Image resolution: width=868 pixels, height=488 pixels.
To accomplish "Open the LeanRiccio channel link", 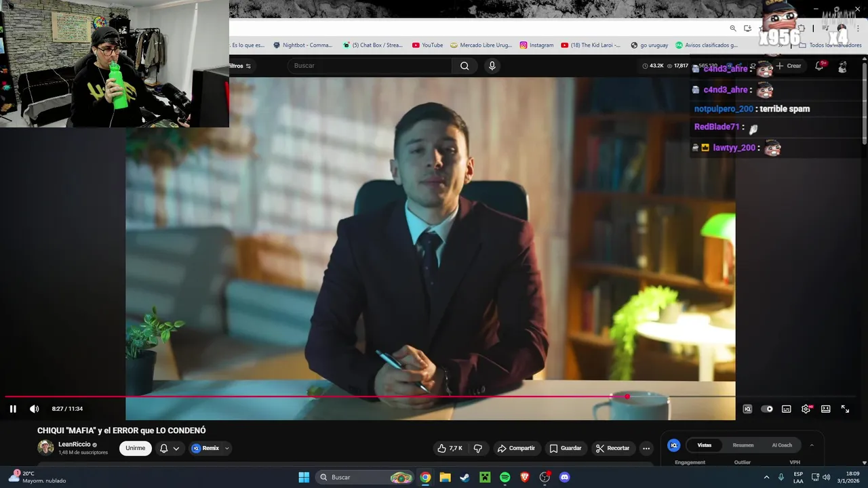I will click(x=75, y=444).
